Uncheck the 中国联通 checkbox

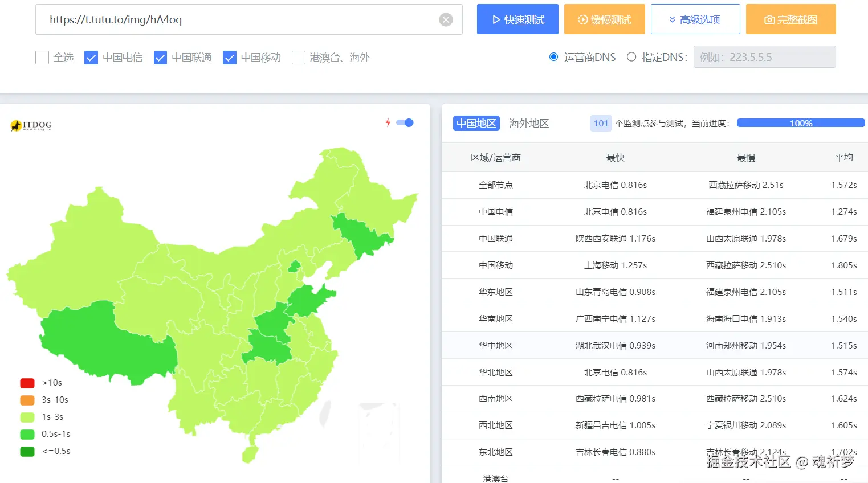tap(160, 58)
